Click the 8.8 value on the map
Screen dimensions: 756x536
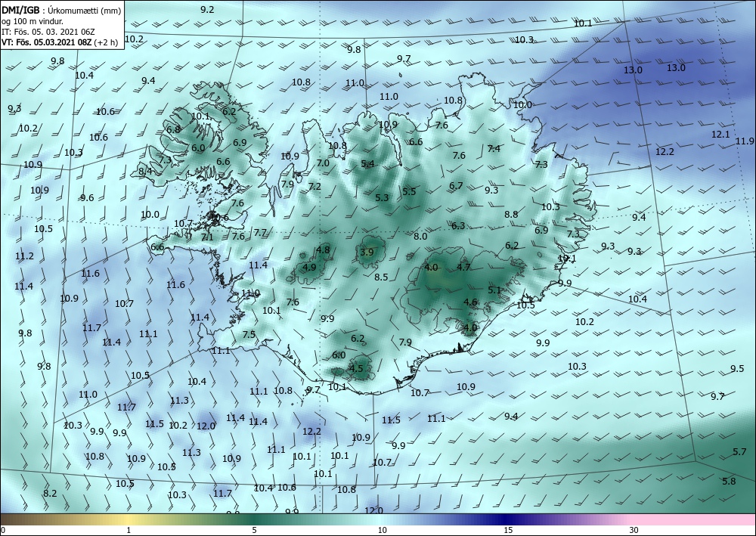[511, 215]
